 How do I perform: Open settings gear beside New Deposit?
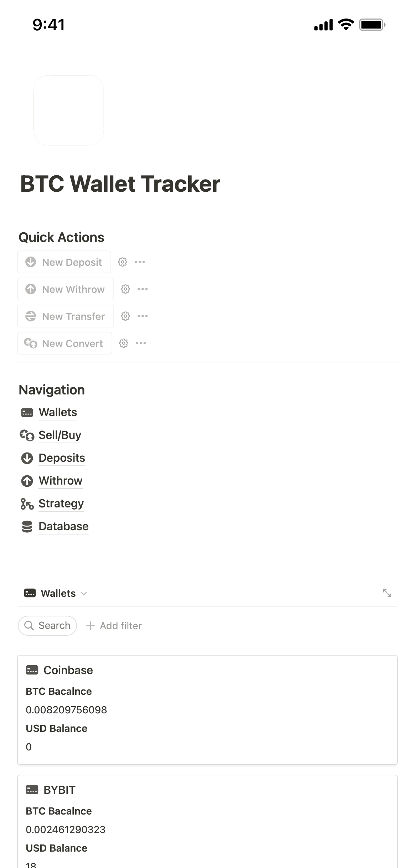122,262
